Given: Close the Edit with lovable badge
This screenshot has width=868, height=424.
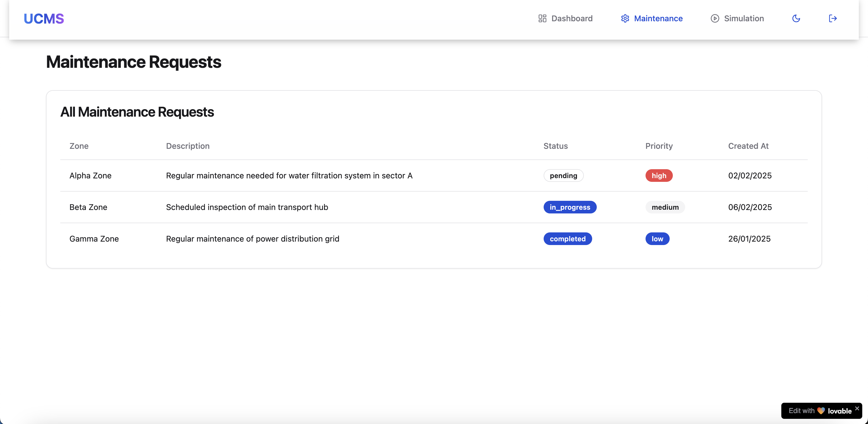Looking at the screenshot, I should coord(857,408).
